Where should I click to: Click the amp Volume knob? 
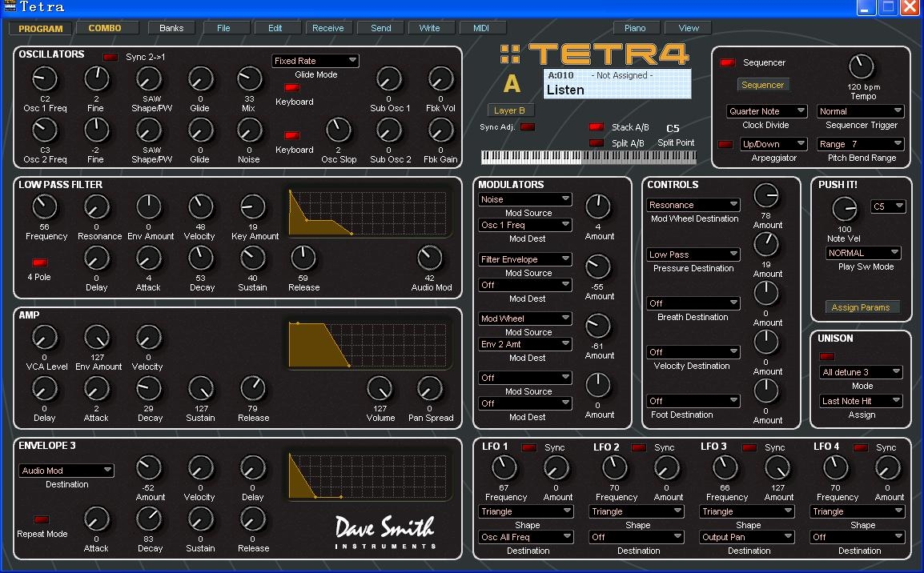tap(380, 389)
